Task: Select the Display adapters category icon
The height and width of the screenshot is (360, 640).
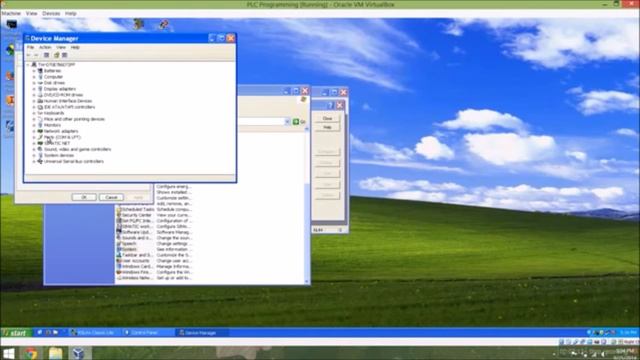Action: (40, 89)
